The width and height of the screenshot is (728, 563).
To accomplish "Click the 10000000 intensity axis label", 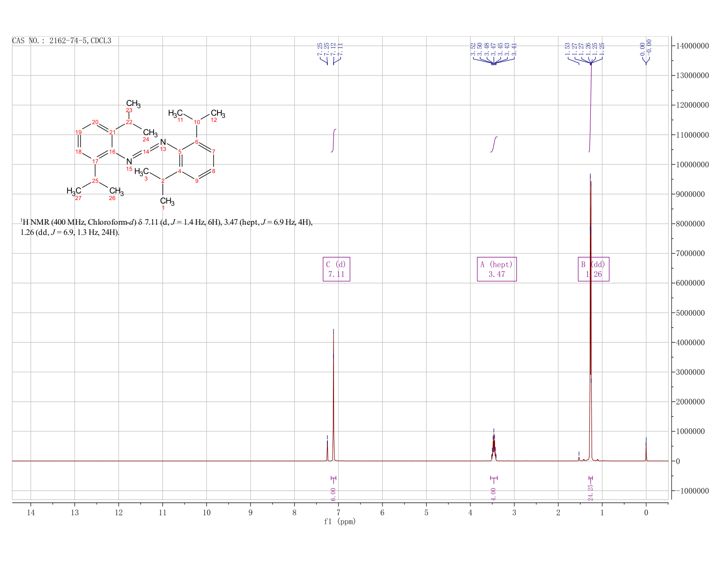I will tap(692, 164).
